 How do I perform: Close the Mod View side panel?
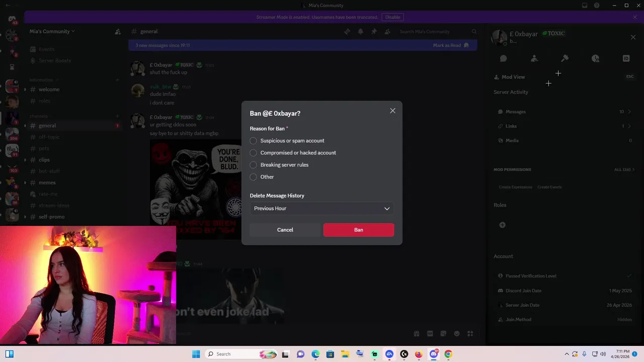633,37
